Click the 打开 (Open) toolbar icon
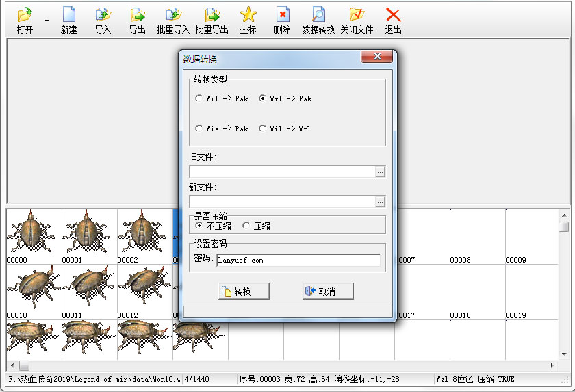575x392 pixels. pyautogui.click(x=25, y=14)
